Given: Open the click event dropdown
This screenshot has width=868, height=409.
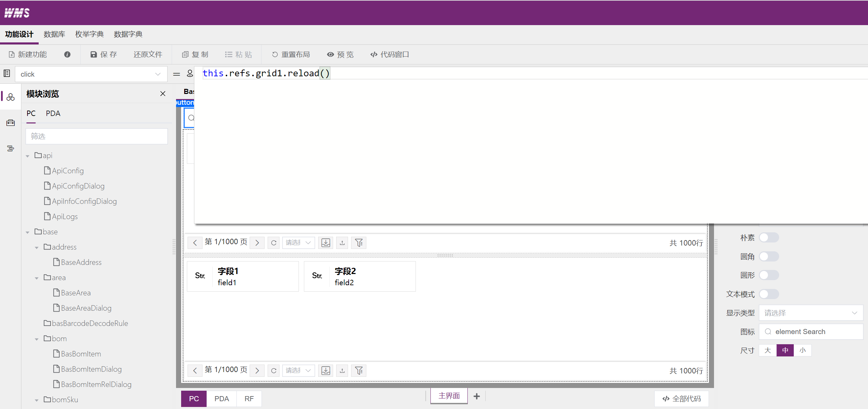Looking at the screenshot, I should [91, 74].
